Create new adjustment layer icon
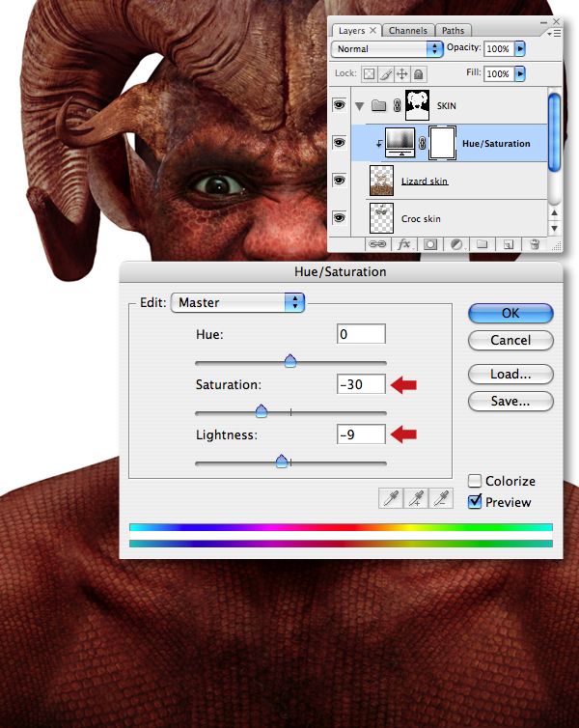Image resolution: width=579 pixels, height=728 pixels. pyautogui.click(x=456, y=243)
